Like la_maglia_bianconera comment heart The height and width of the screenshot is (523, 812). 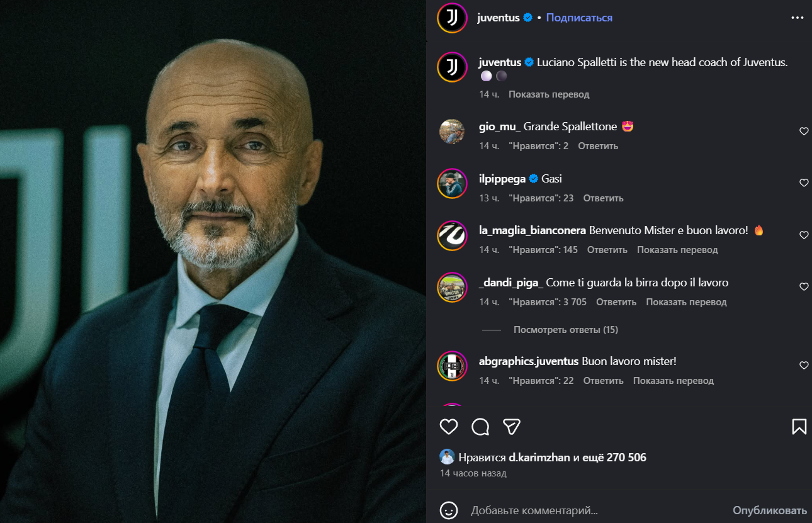[803, 235]
